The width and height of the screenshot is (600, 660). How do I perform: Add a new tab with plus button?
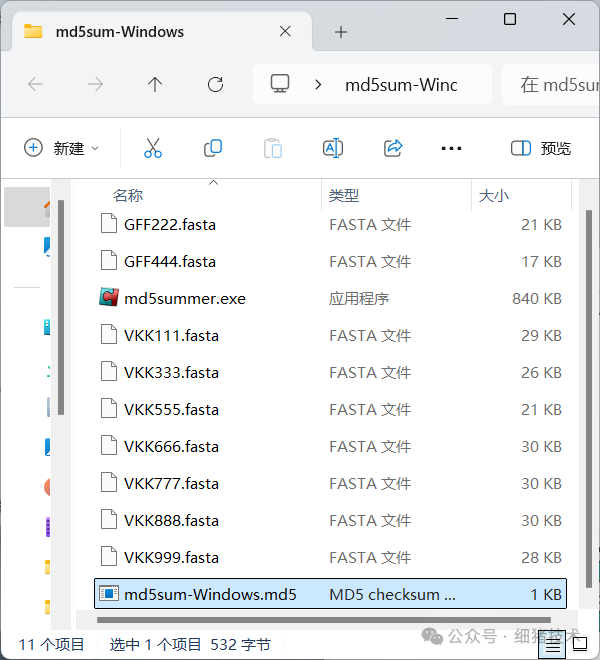tap(340, 32)
